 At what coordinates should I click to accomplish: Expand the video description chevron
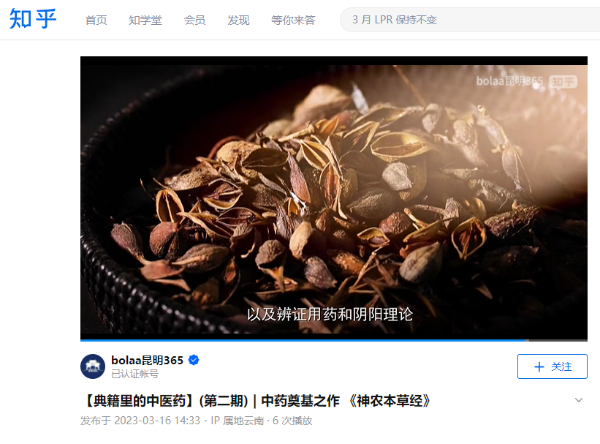[x=579, y=400]
